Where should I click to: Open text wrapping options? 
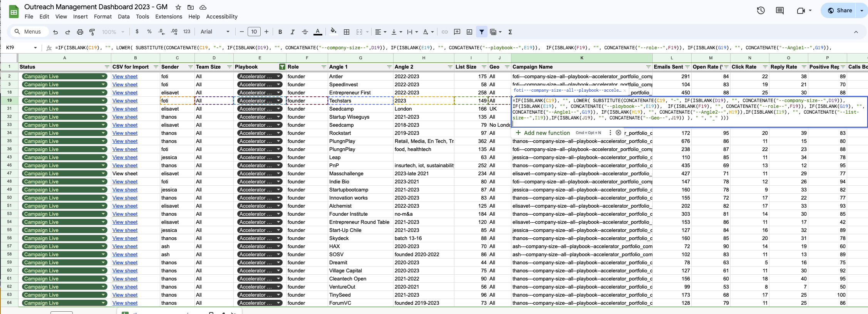pos(412,32)
